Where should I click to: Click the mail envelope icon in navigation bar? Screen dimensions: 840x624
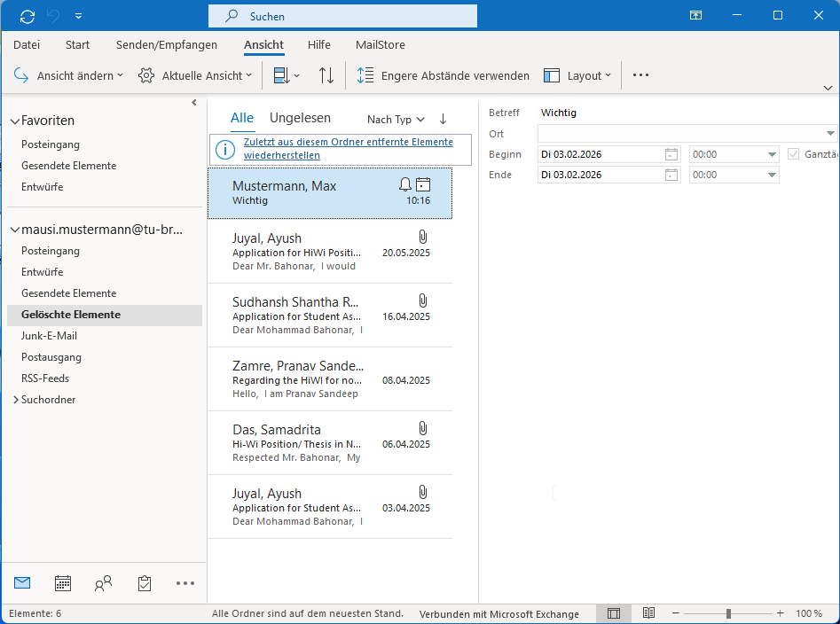(x=22, y=583)
